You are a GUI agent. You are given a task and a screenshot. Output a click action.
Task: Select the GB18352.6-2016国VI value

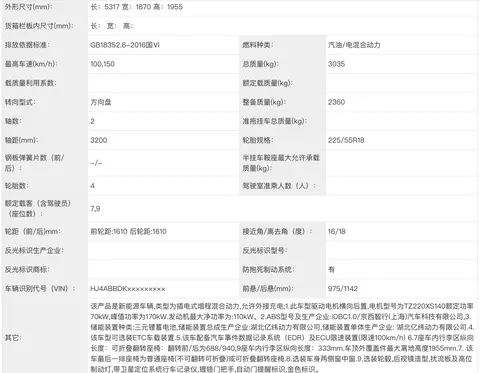[x=125, y=45]
